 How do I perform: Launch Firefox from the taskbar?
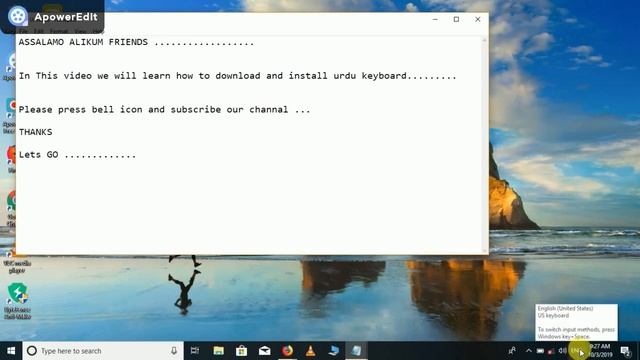[x=287, y=351]
